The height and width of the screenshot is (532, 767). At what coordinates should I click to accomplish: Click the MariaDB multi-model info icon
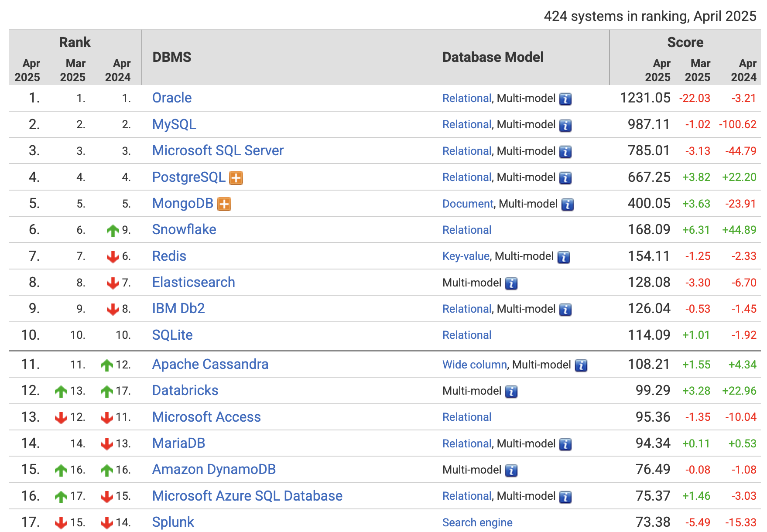(x=565, y=444)
